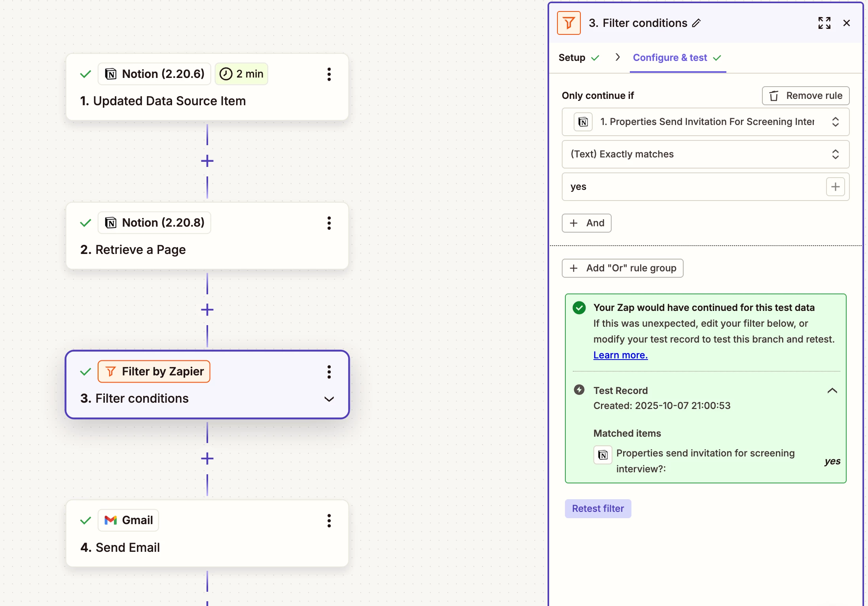The image size is (868, 606).
Task: Click pencil icon to rename Filter conditions
Action: (697, 23)
